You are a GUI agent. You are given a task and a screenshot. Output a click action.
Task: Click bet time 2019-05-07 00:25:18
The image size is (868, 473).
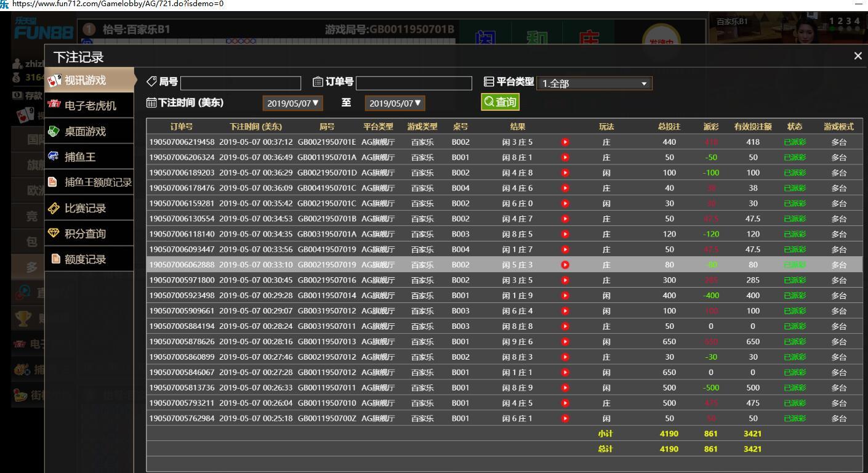[256, 419]
